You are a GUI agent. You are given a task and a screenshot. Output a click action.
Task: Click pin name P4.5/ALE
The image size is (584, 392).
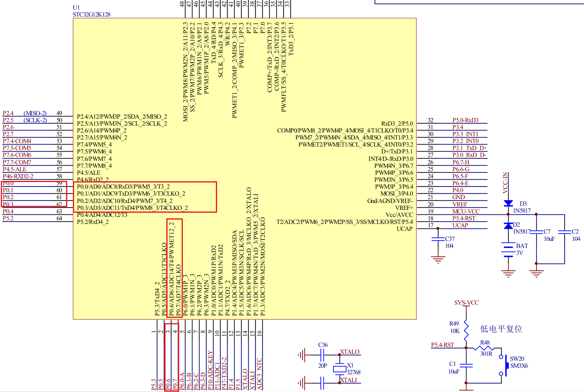89,173
